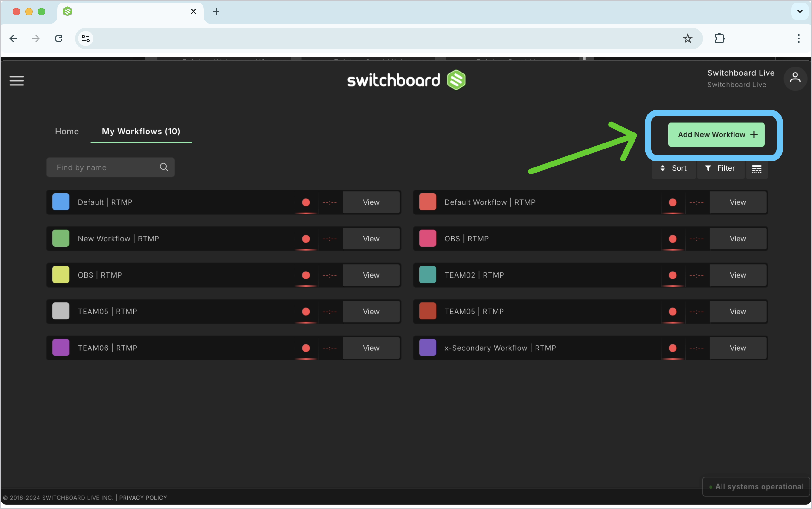Open the hamburger navigation menu
The width and height of the screenshot is (812, 509).
[x=16, y=80]
